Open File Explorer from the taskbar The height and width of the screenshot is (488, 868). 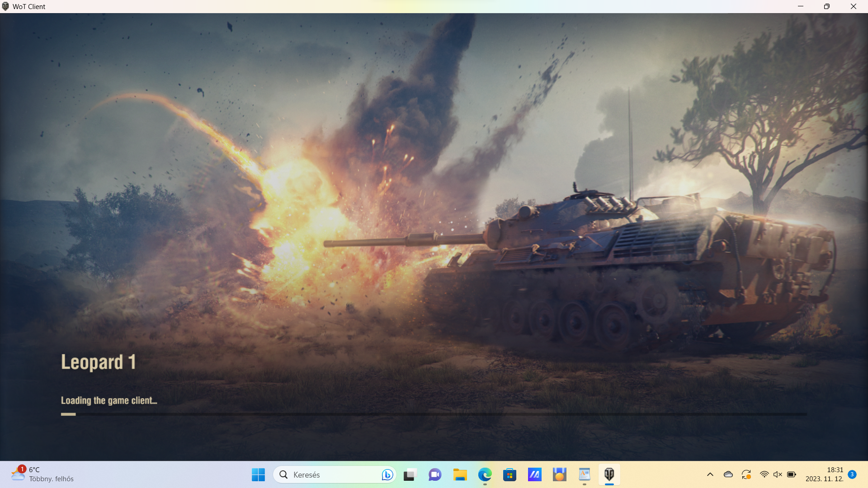tap(460, 474)
